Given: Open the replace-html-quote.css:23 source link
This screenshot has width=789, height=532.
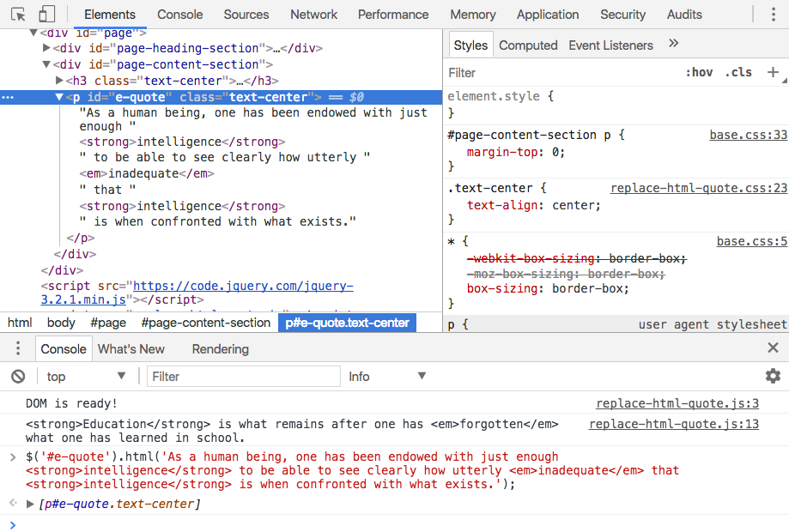Looking at the screenshot, I should [x=699, y=188].
